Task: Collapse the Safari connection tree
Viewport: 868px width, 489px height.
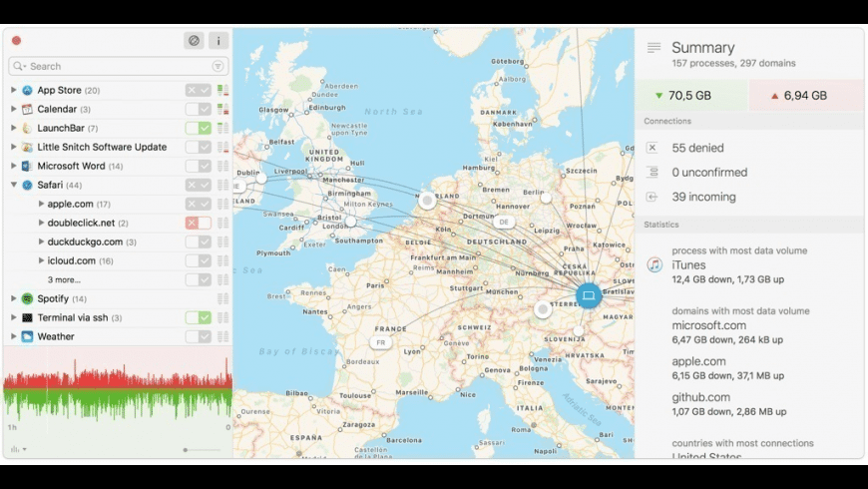Action: pos(13,185)
